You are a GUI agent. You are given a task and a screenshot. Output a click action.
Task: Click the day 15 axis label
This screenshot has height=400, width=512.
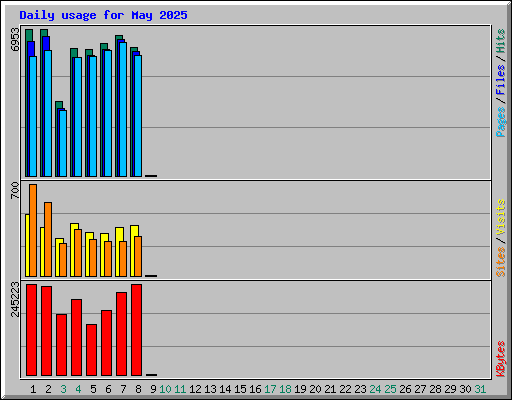coord(240,389)
